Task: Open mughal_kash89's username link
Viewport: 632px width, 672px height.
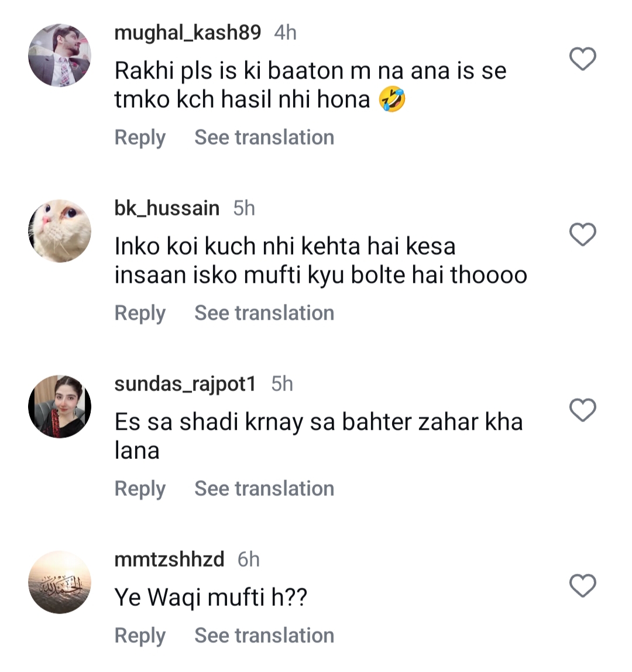Action: click(189, 33)
